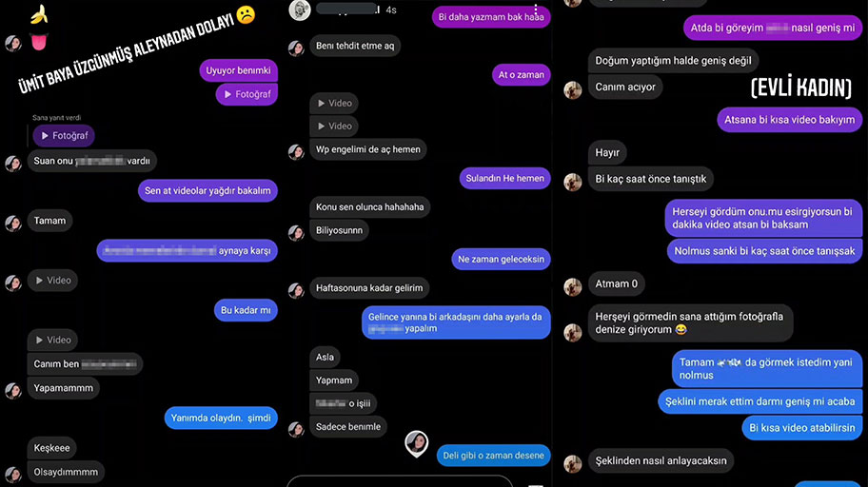Play the Video message above 'Bu kadar mı'
Viewport: 868px width, 487px height.
[52, 280]
